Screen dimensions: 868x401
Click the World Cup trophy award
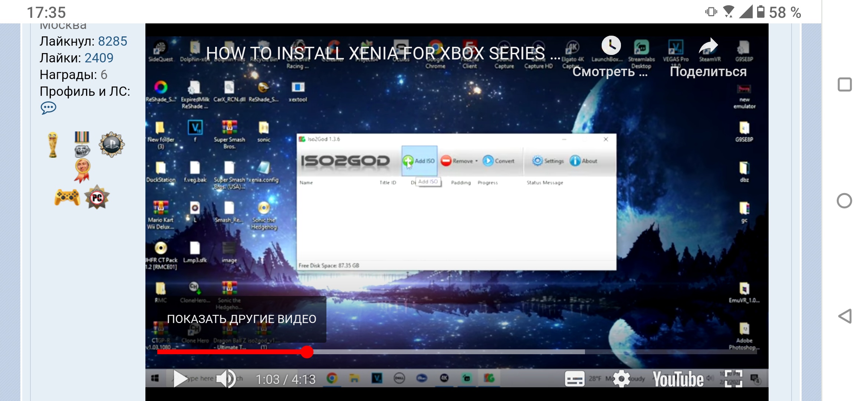tap(53, 145)
